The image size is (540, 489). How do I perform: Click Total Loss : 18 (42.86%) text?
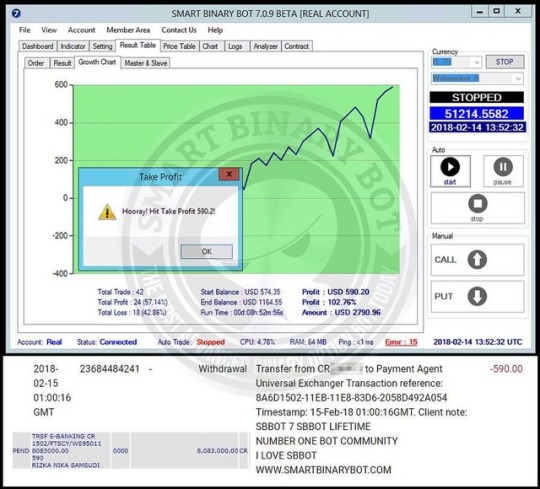(132, 313)
